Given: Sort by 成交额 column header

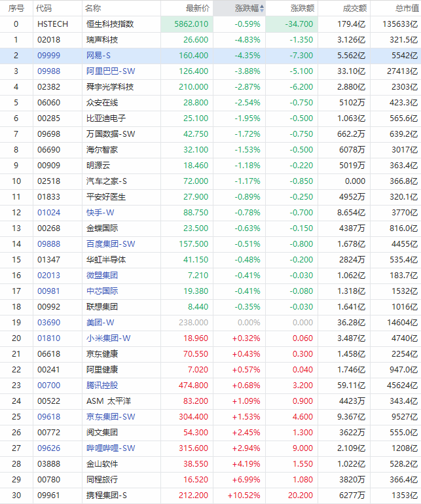Looking at the screenshot, I should click(x=355, y=9).
